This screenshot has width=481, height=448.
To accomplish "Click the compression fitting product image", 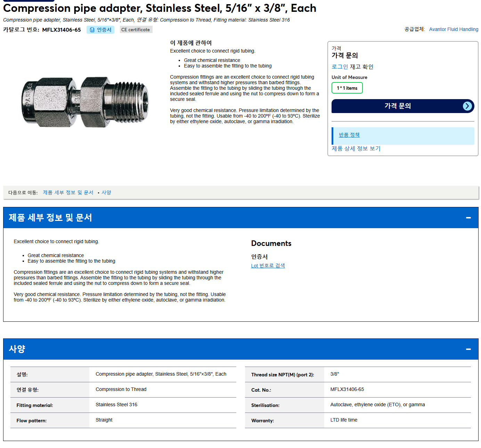I will pyautogui.click(x=85, y=102).
